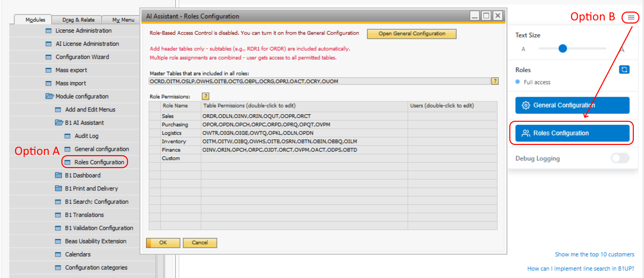The image size is (644, 278).
Task: Collapse the Module configuration folder
Action: [x=49, y=96]
